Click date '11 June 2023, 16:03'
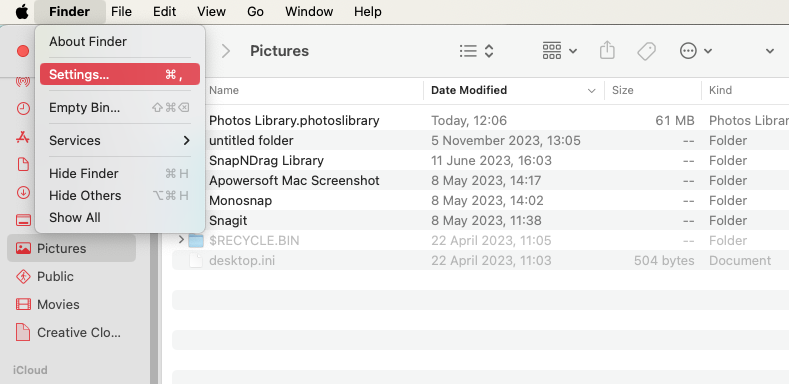The image size is (789, 384). (492, 161)
